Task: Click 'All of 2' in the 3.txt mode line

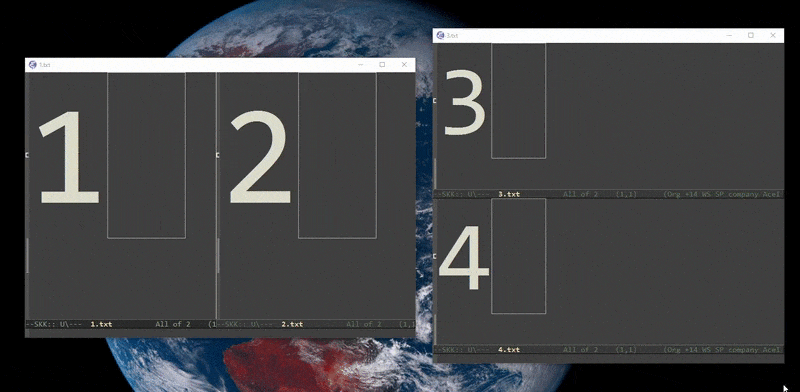Action: (580, 194)
